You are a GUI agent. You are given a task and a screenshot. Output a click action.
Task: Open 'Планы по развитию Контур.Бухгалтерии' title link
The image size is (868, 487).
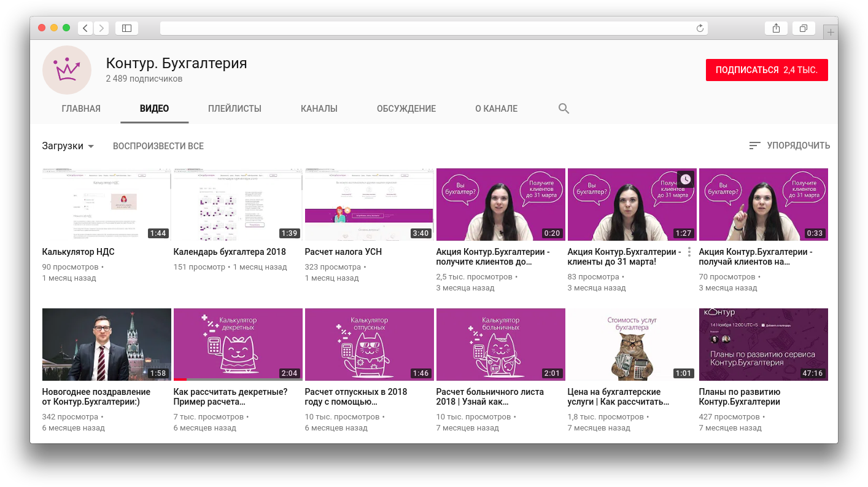click(x=740, y=397)
